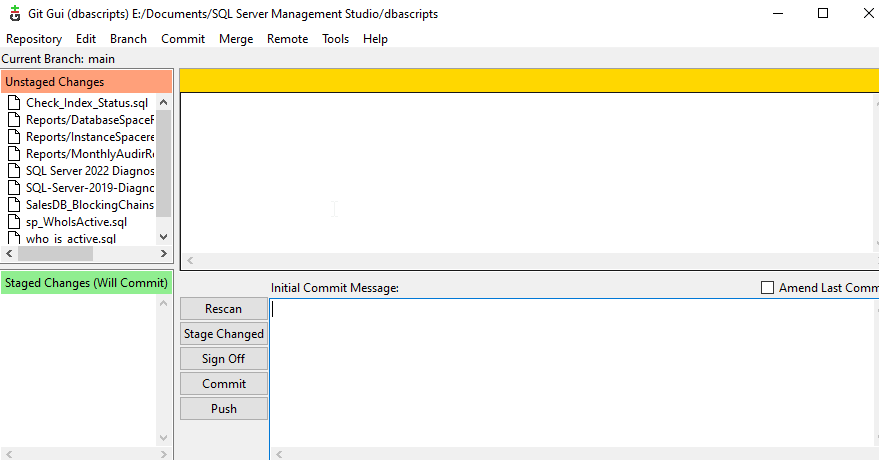Push changes with the Push button
Screen dimensions: 879x460
click(x=224, y=409)
